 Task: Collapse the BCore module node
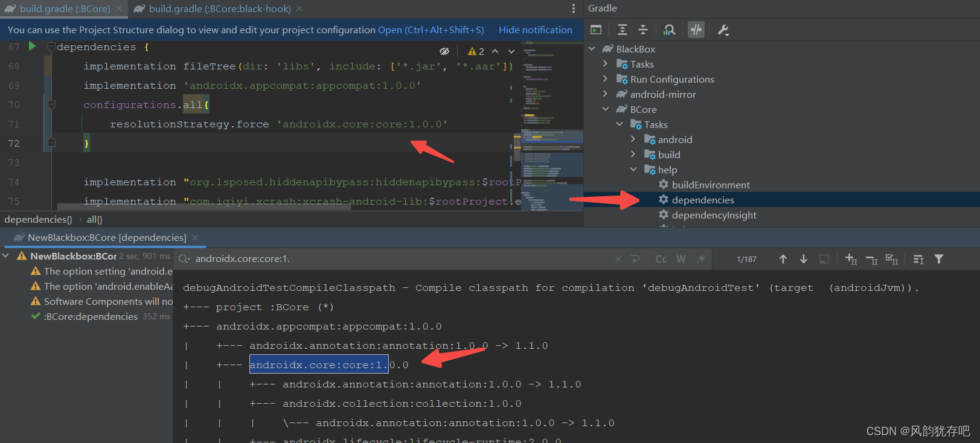click(x=606, y=109)
